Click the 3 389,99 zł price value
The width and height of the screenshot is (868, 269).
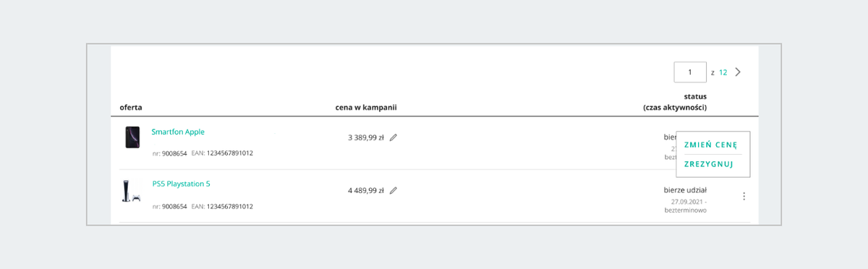(x=366, y=137)
